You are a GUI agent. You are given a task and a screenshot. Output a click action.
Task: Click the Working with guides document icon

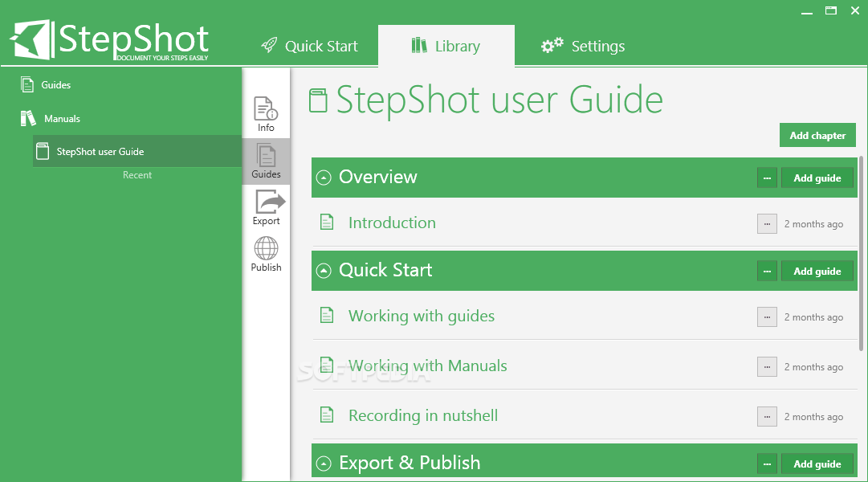(x=327, y=315)
